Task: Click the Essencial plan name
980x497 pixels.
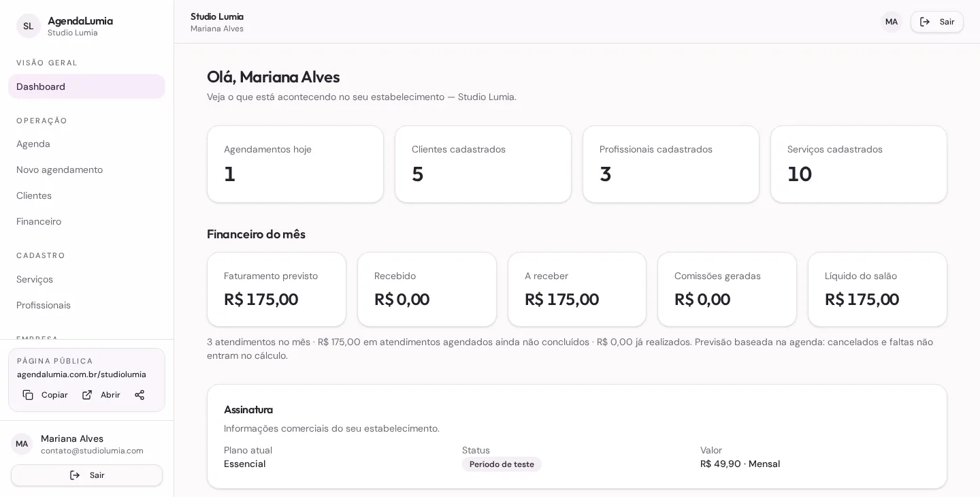Action: [245, 464]
